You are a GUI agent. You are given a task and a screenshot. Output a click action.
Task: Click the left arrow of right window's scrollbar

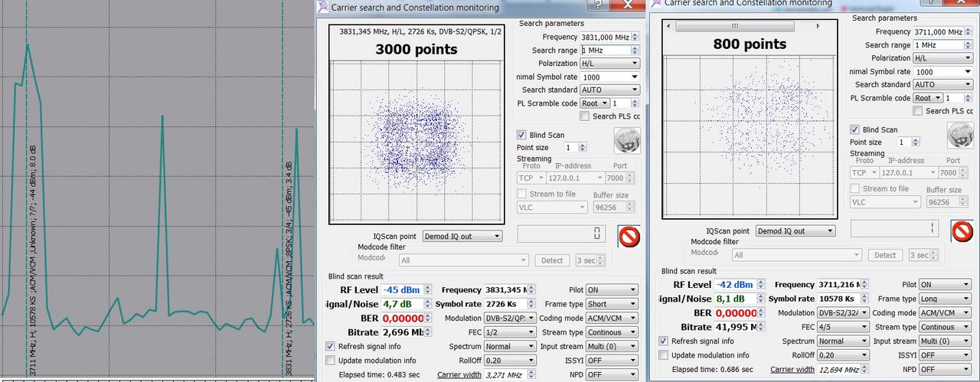[670, 26]
